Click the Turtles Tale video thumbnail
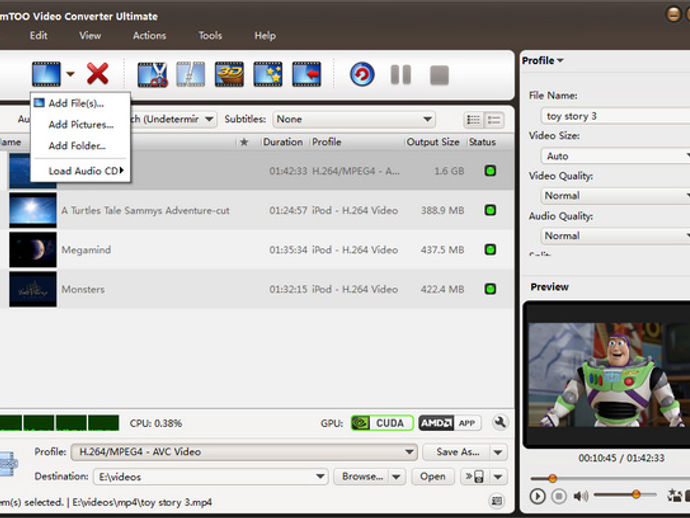 tap(33, 210)
